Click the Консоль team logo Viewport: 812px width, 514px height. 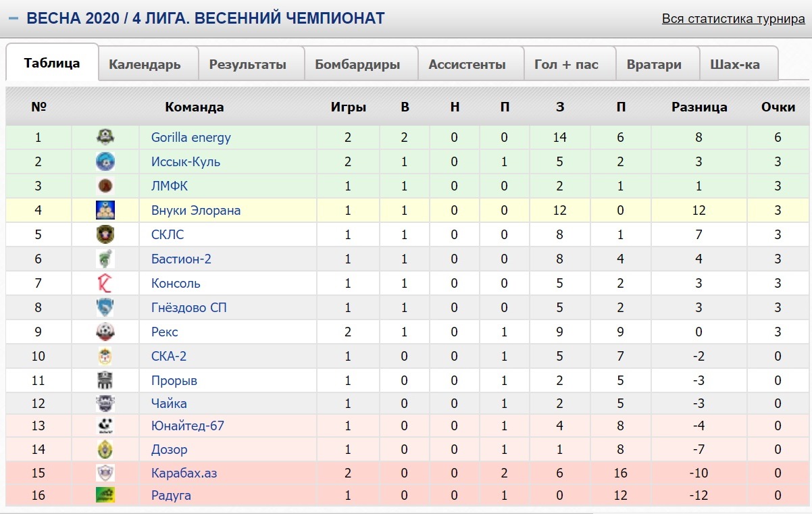click(x=105, y=283)
